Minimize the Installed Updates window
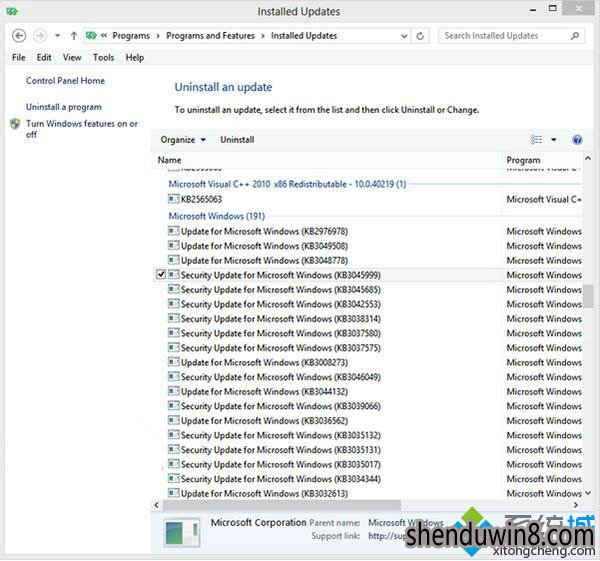600x561 pixels. click(x=533, y=10)
